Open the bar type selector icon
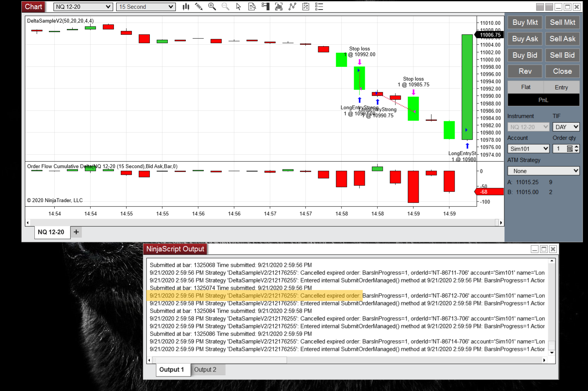 [186, 6]
